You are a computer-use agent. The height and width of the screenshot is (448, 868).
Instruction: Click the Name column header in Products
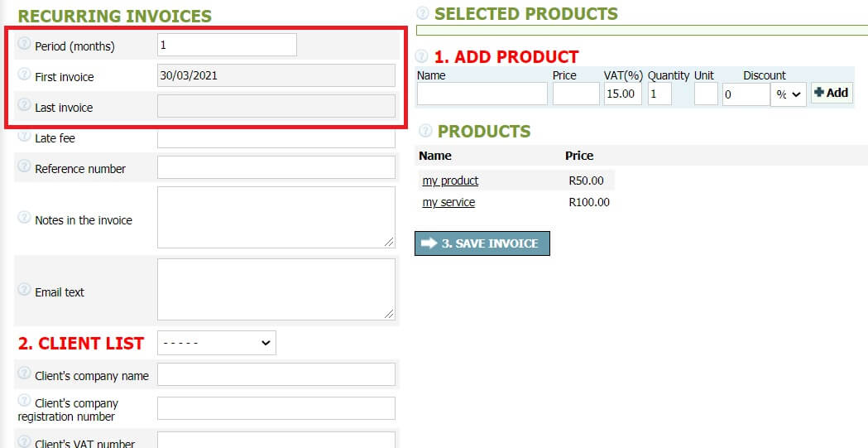coord(435,156)
